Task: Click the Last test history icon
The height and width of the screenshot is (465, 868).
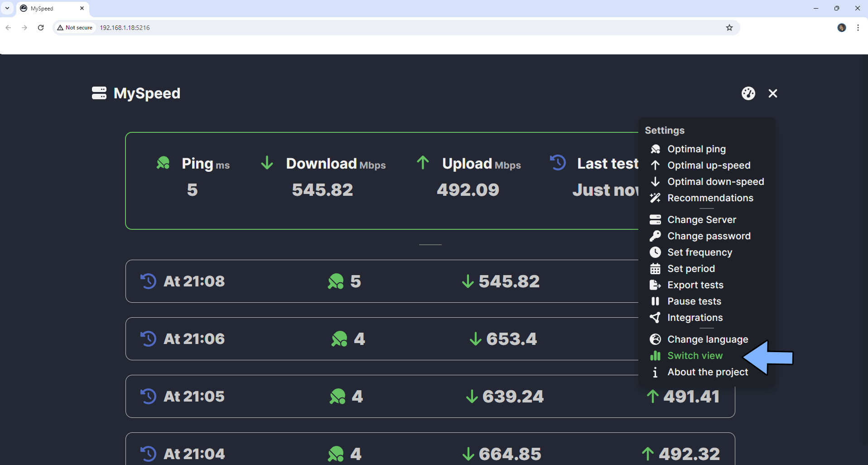Action: [x=558, y=163]
